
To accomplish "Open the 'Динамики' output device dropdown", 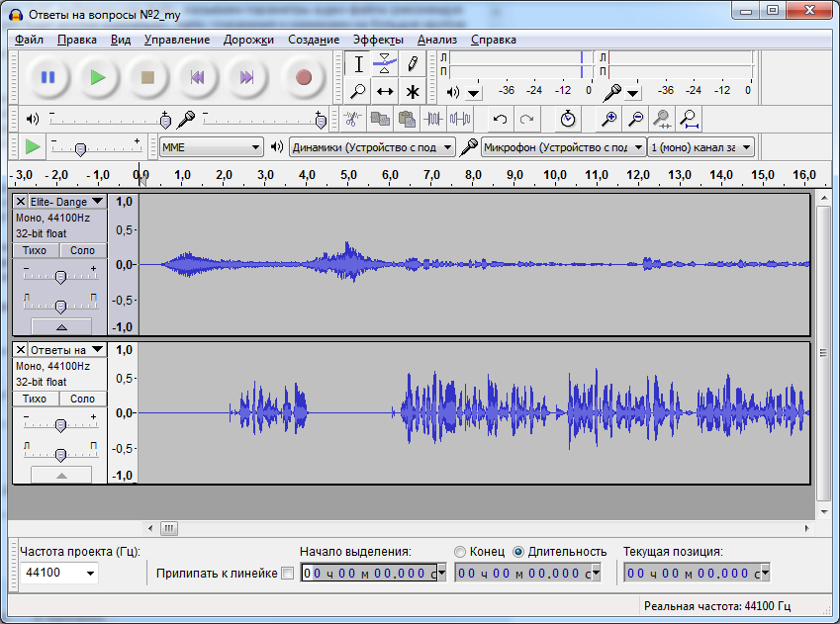I will [371, 147].
